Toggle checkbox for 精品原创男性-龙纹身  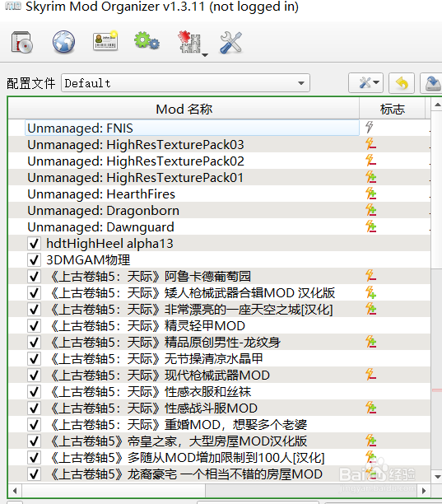pyautogui.click(x=34, y=342)
